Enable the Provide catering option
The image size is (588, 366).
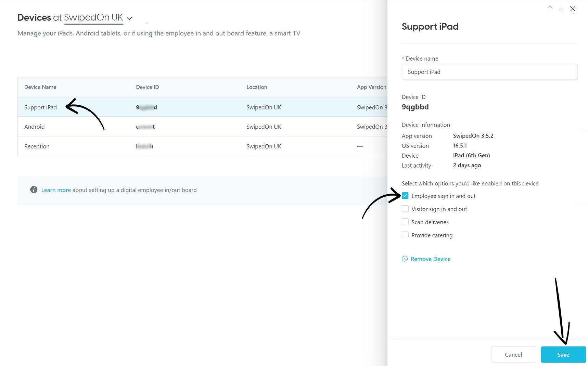click(x=405, y=235)
